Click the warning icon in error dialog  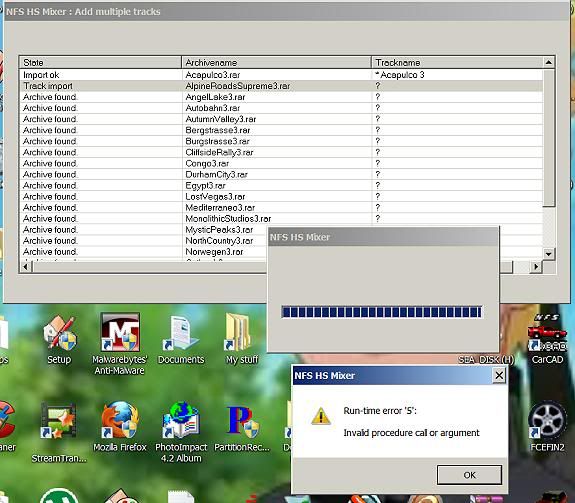coord(321,416)
